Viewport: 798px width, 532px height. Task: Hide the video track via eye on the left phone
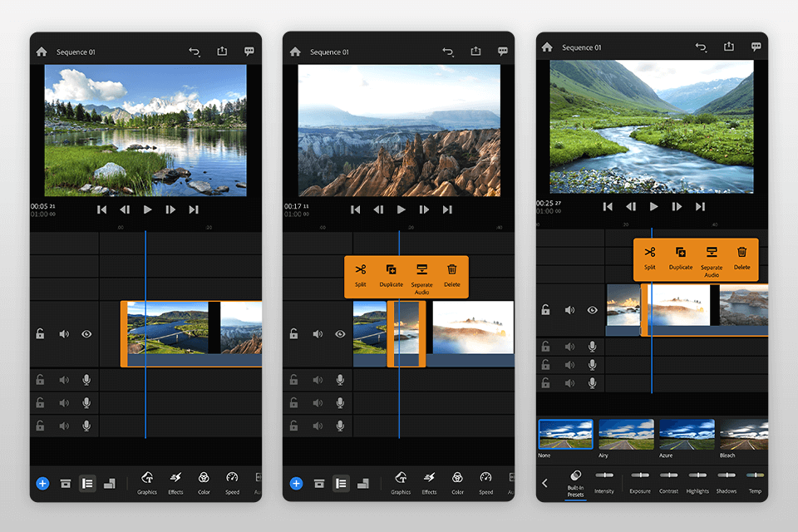pos(86,334)
